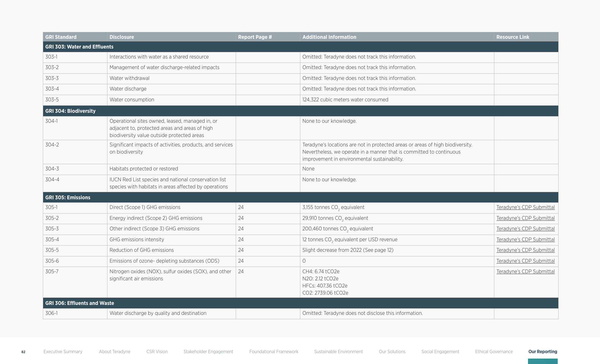Navigate to Social Engagement section

point(440,351)
